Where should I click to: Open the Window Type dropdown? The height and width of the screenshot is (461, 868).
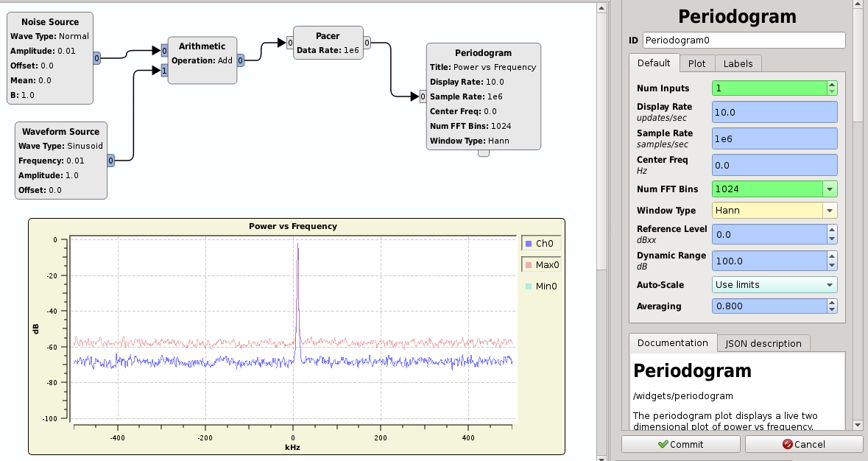click(831, 211)
